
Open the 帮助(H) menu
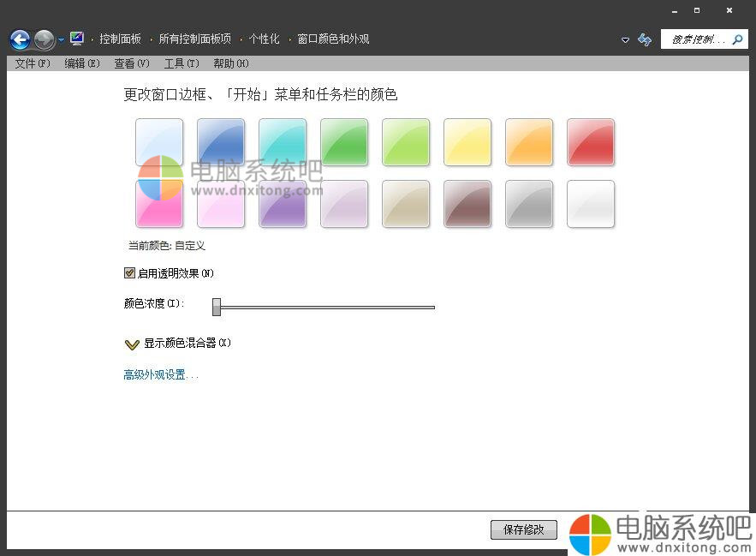coord(231,63)
